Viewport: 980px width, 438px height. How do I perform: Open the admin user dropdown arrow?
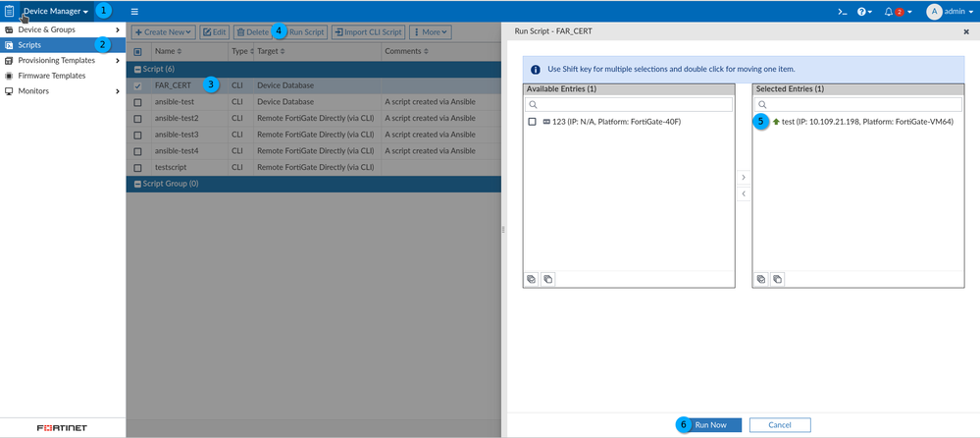point(969,12)
